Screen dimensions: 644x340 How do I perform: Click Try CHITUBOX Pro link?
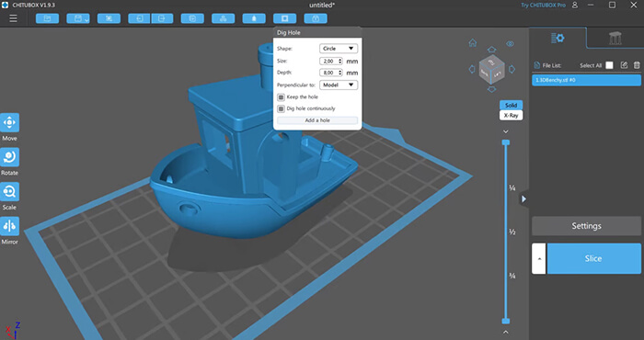[x=543, y=6]
